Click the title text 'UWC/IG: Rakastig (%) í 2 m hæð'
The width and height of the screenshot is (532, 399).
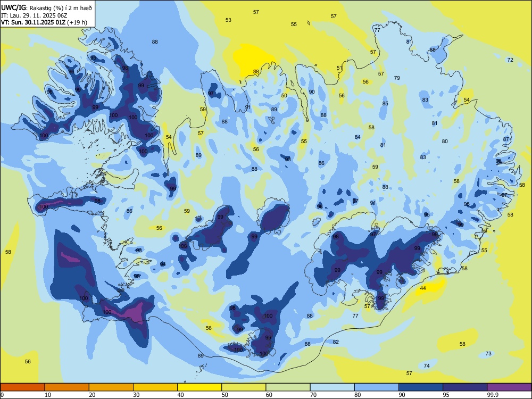tap(46, 7)
